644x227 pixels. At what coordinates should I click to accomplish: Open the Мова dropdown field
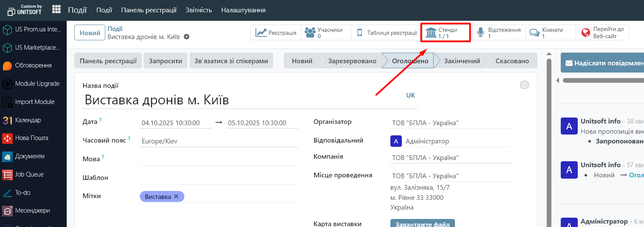coord(219,160)
